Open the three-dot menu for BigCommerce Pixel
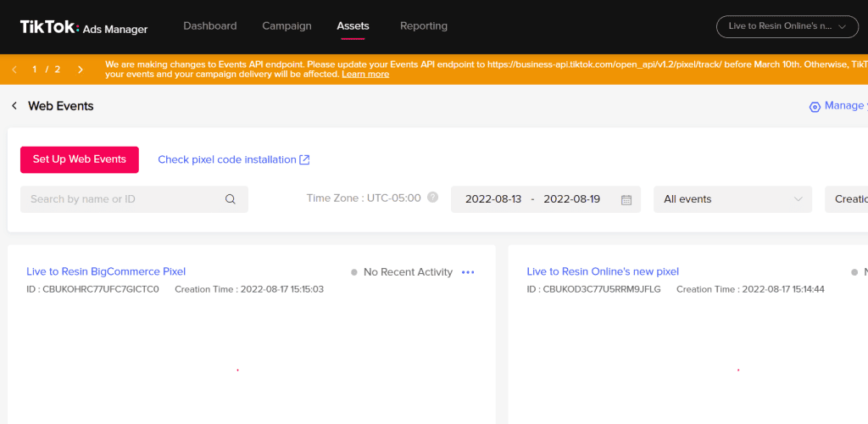Screen dimensions: 868x424 [468, 271]
